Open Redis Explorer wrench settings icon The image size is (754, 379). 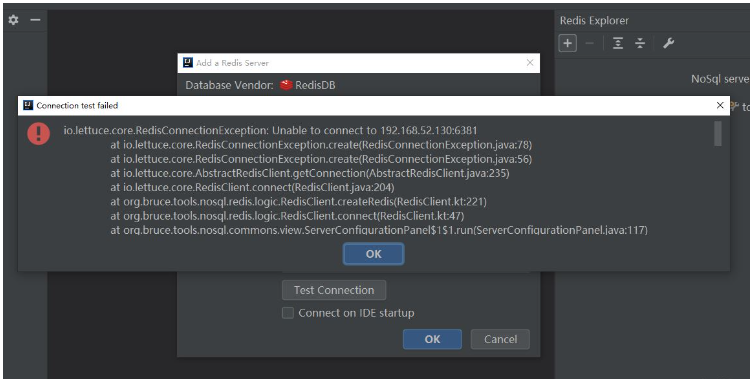point(668,43)
